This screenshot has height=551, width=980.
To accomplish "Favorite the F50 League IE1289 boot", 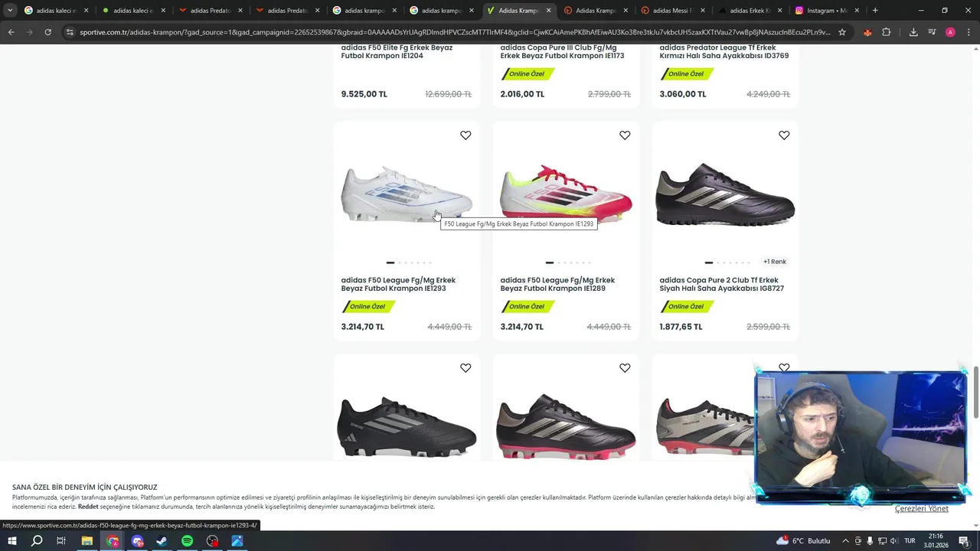I will [x=625, y=135].
